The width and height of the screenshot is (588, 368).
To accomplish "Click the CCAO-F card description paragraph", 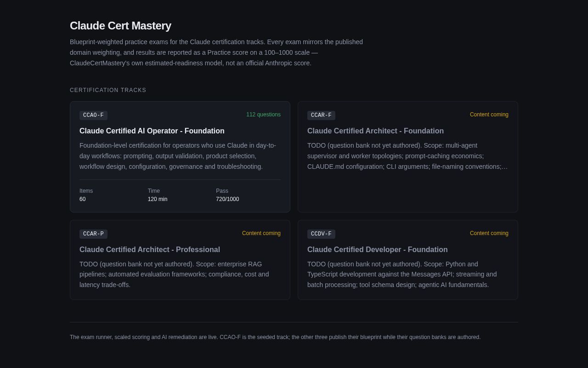I will (x=179, y=156).
